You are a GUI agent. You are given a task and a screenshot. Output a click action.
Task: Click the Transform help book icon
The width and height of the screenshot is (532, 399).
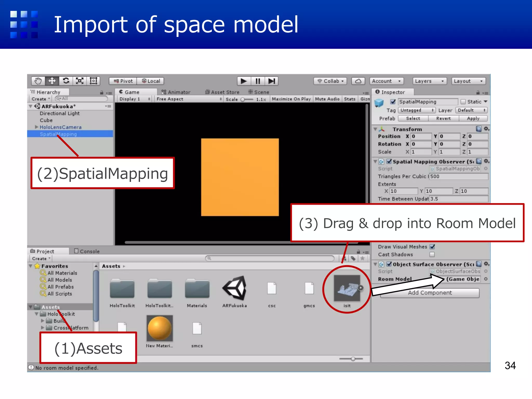(479, 129)
